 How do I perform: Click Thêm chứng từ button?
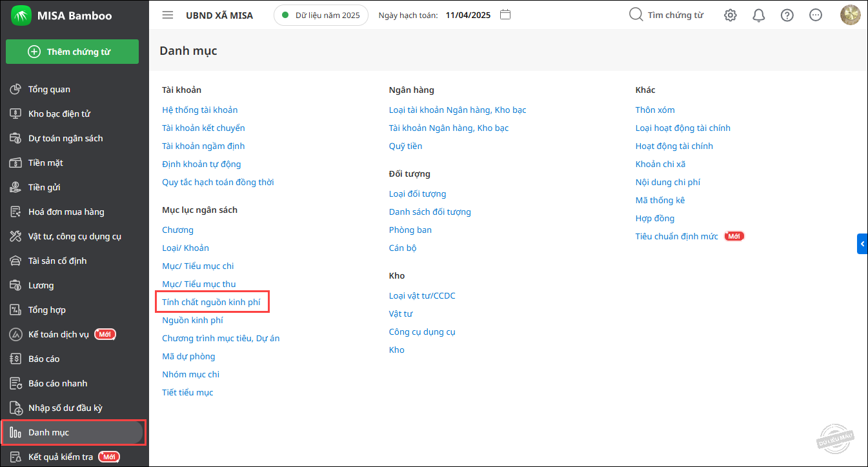[72, 52]
